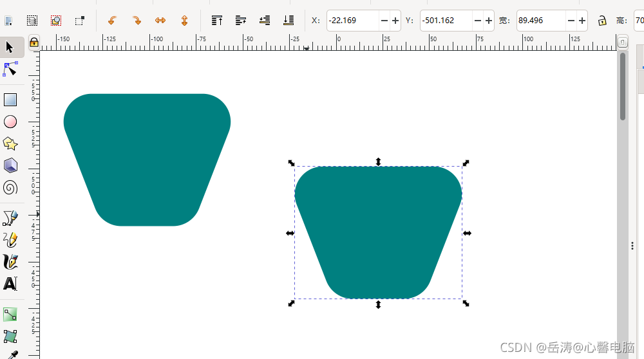The width and height of the screenshot is (644, 359).
Task: Select the Calligraphy tool
Action: (10, 262)
